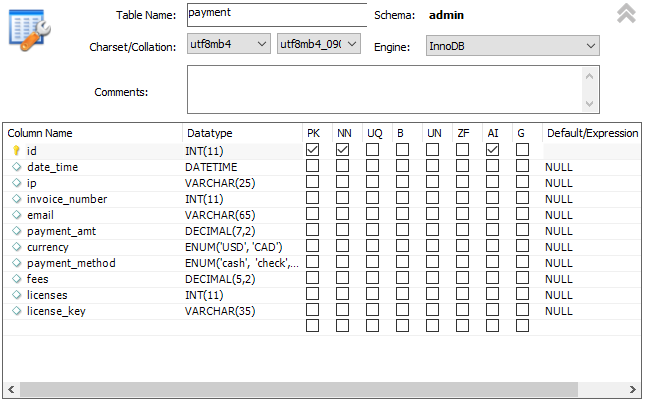This screenshot has width=645, height=402.
Task: Toggle the NN checkbox for email row
Action: tap(342, 214)
